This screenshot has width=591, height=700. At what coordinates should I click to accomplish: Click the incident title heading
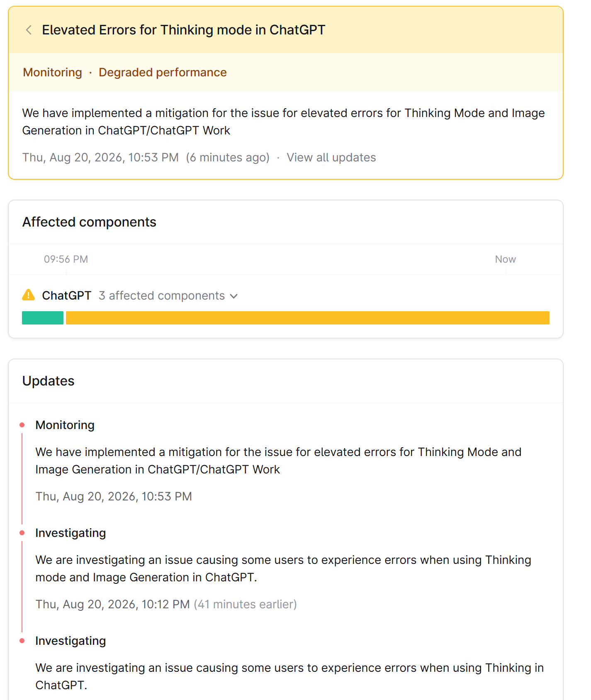click(x=184, y=30)
